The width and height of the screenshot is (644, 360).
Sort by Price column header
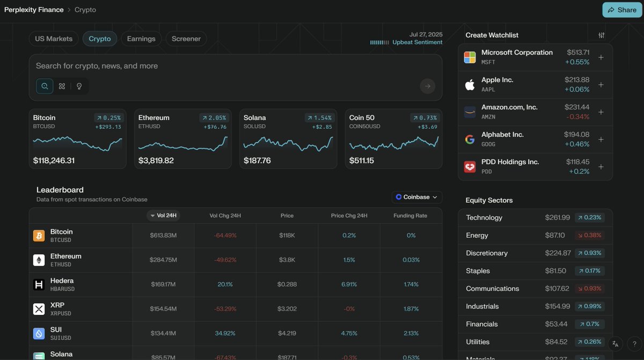pos(287,216)
